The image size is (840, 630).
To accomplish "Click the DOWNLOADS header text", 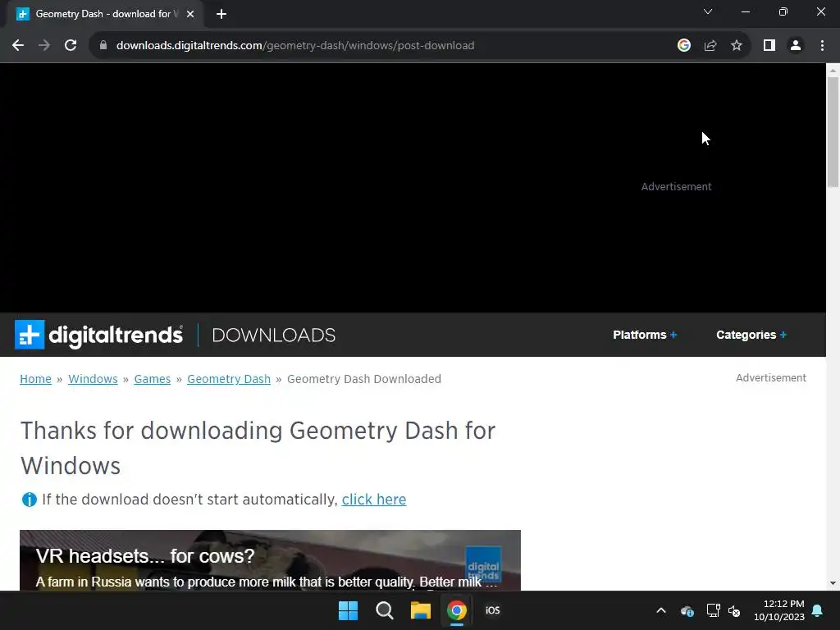I will 274,335.
